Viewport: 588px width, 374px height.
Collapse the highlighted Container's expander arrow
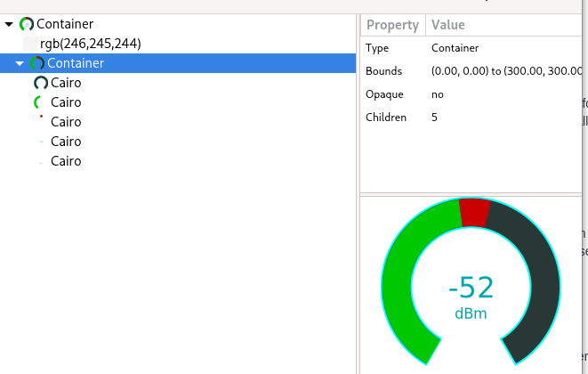tap(20, 63)
